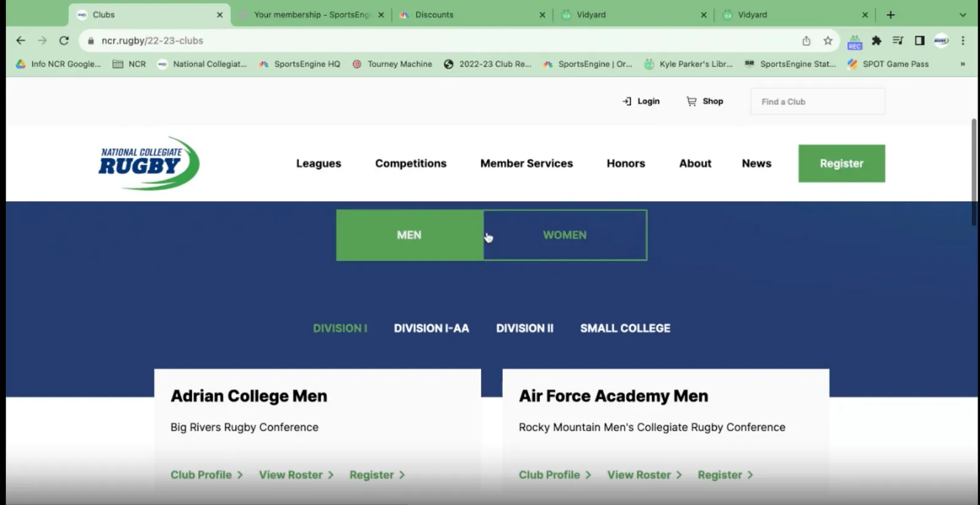The height and width of the screenshot is (505, 980).
Task: Reload the ncr.rugby page
Action: pyautogui.click(x=64, y=40)
